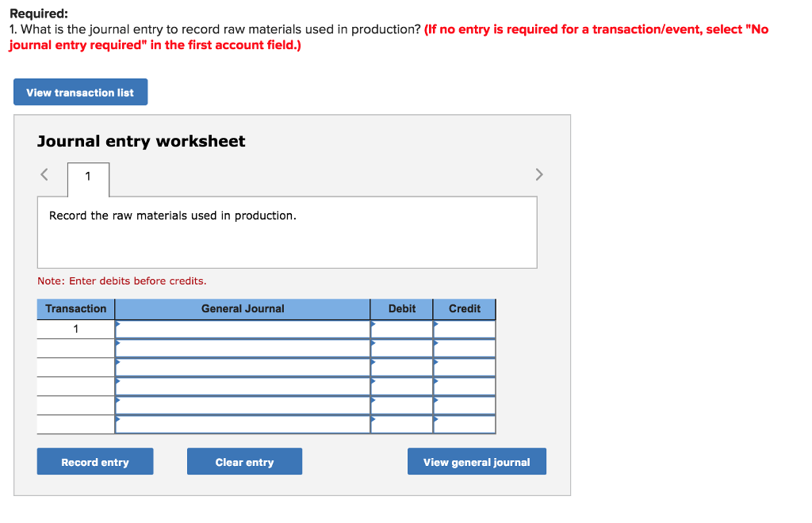Click the first Debit amount field
812x523 pixels.
click(x=401, y=327)
